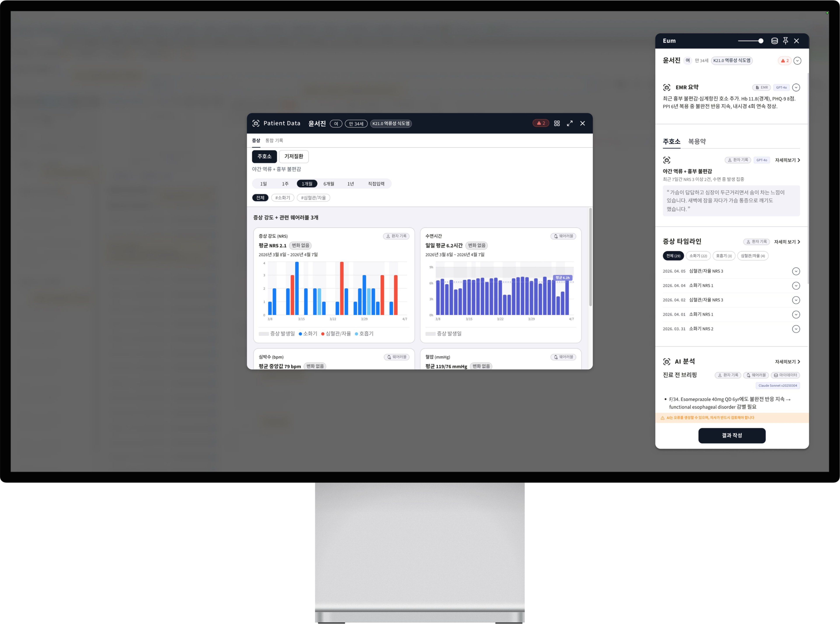Screen dimensions: 840x624
Task: Click the database icon in Eum header
Action: pos(774,41)
